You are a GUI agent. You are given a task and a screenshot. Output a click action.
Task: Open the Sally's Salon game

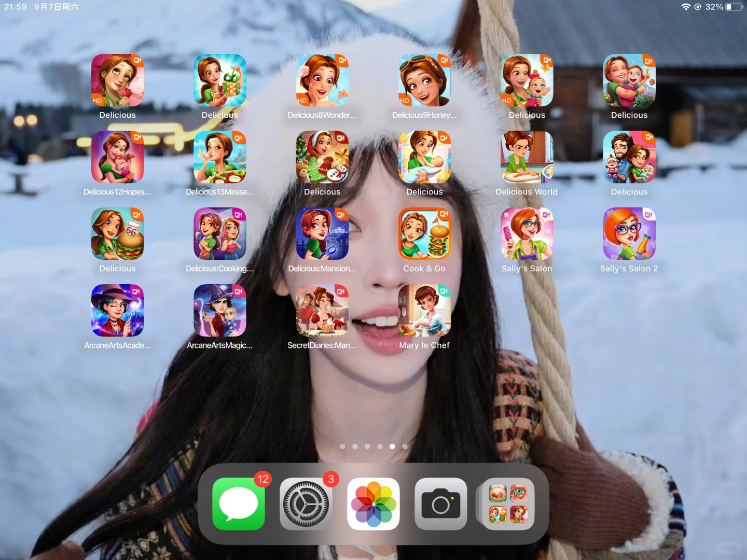(527, 234)
